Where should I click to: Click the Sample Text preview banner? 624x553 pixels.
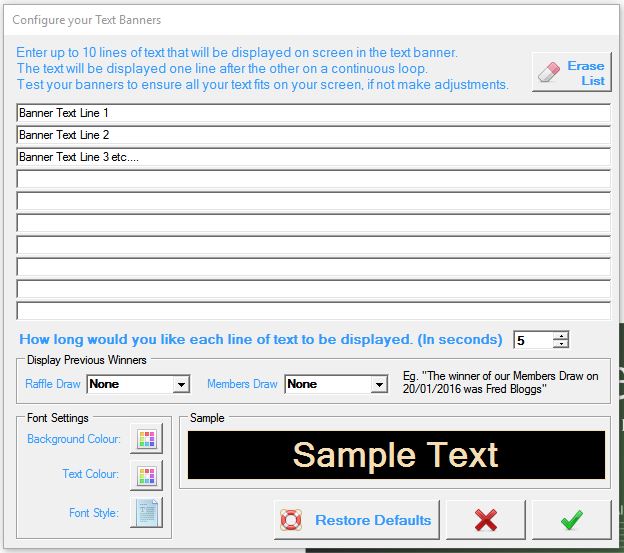[395, 455]
